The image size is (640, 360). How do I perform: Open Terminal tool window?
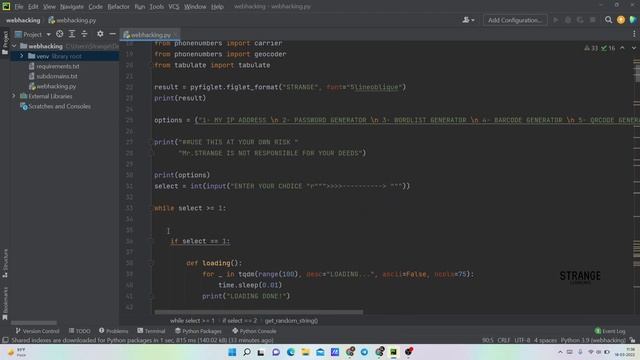pos(151,331)
